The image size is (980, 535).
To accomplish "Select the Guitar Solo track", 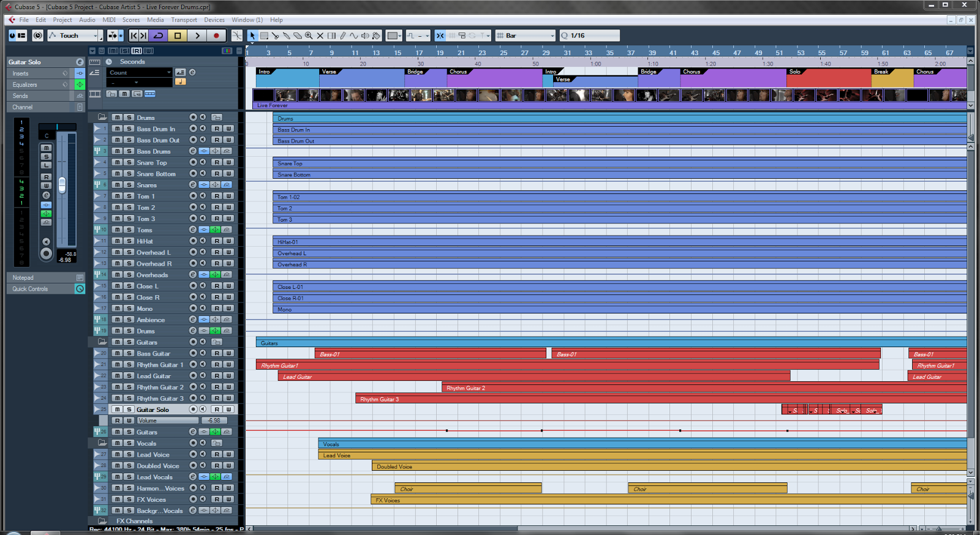I will tap(153, 409).
